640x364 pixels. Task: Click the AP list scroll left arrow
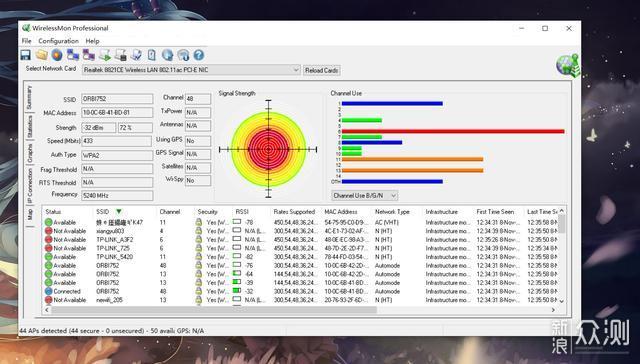click(47, 310)
